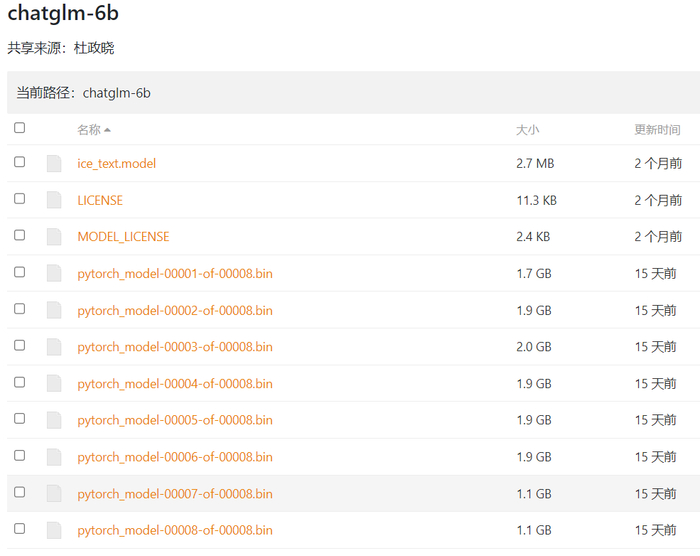
Task: Sort by the 更新时间 column header
Action: pyautogui.click(x=657, y=130)
